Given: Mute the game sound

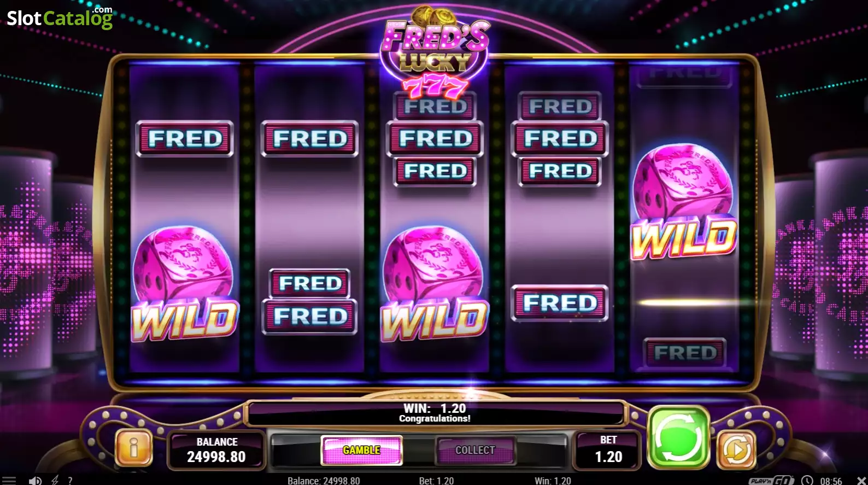Looking at the screenshot, I should click(35, 480).
